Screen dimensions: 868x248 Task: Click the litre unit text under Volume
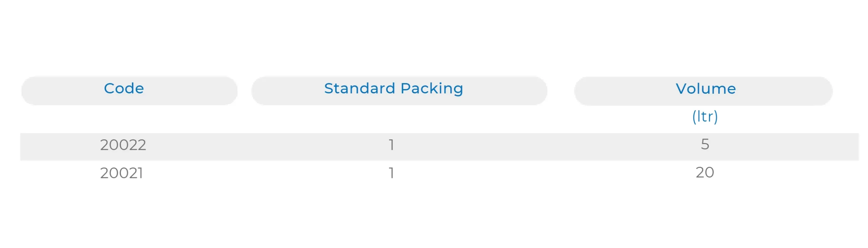click(x=705, y=117)
